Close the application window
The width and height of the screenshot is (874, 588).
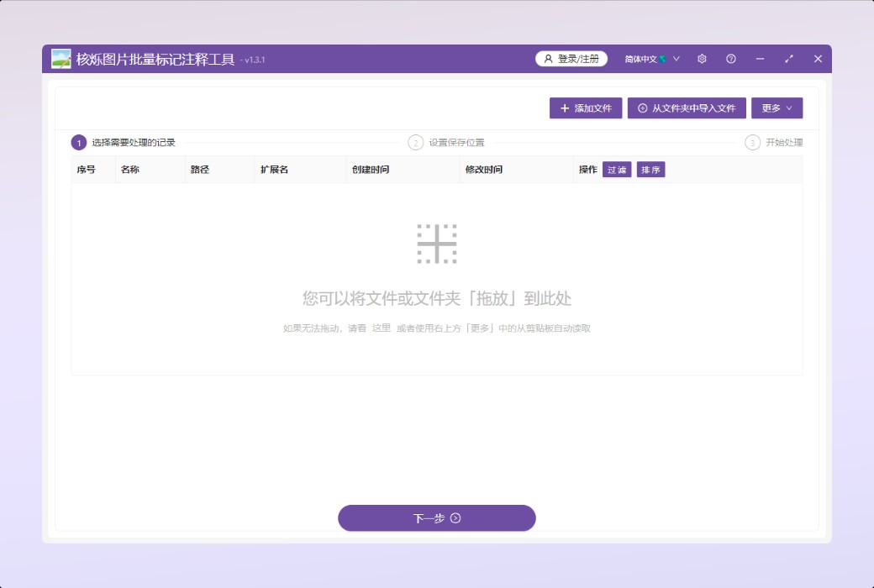click(818, 59)
